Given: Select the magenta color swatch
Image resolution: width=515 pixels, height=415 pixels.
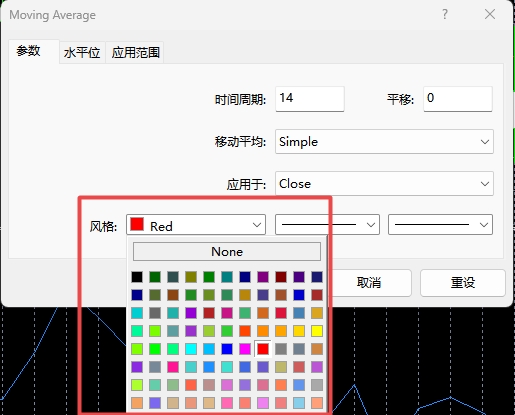Looking at the screenshot, I should pos(245,349).
